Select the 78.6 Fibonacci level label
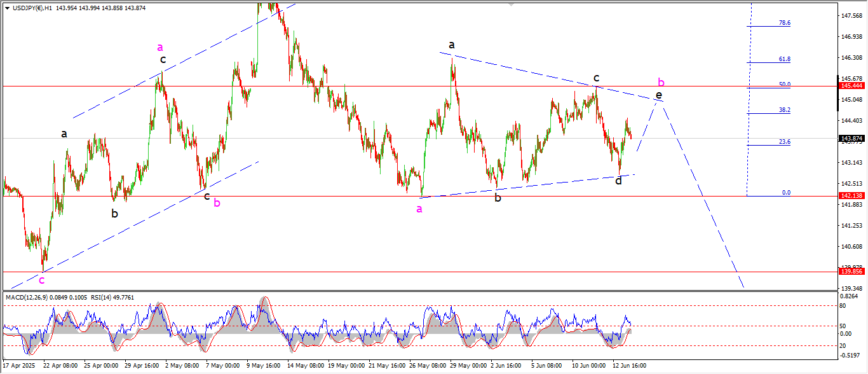Image resolution: width=868 pixels, height=374 pixels. point(784,23)
